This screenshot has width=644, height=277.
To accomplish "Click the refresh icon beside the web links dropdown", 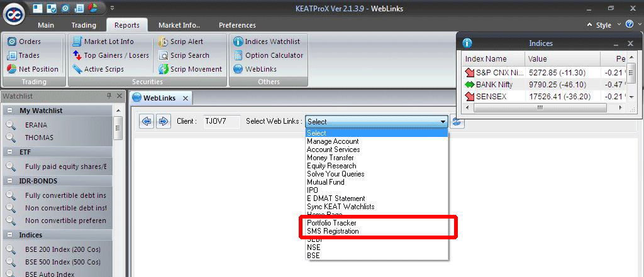I will tap(457, 121).
